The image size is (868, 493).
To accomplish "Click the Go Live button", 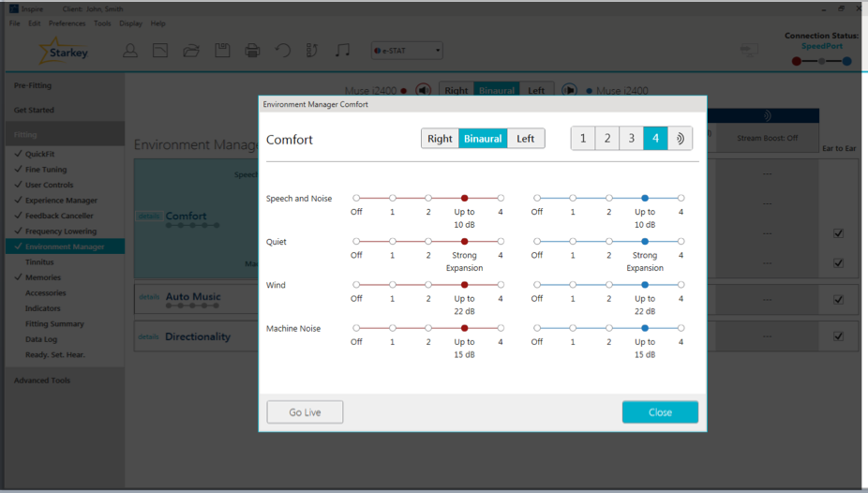I will 305,412.
